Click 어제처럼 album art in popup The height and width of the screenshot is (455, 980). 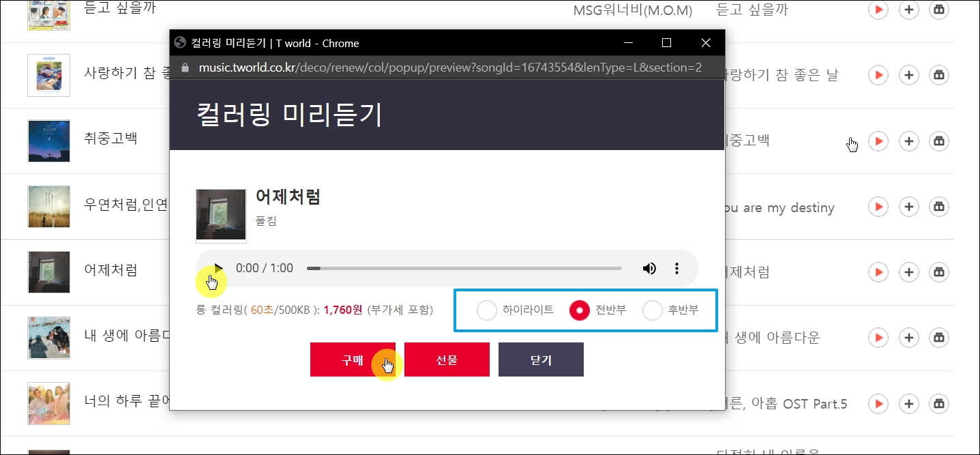[221, 216]
